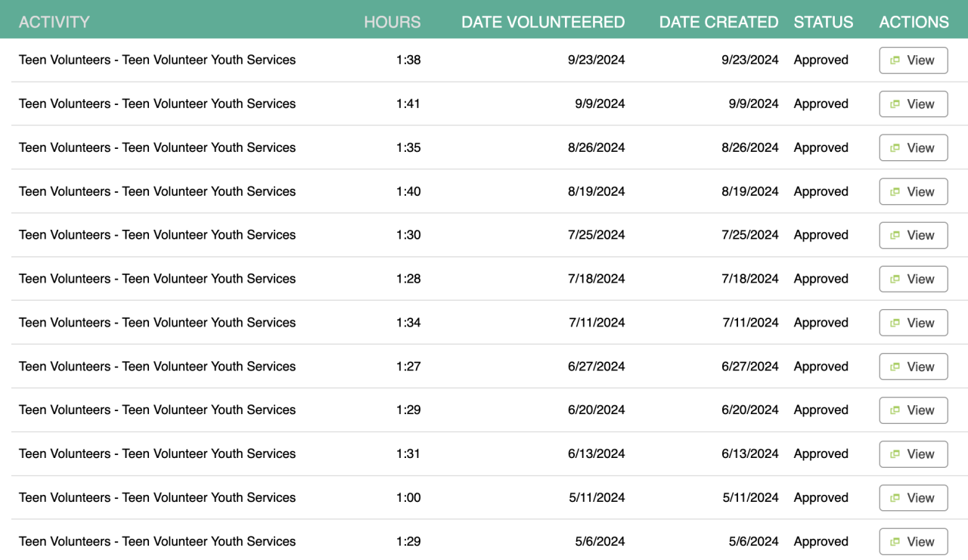
Task: Click the Date Created column header
Action: pos(718,22)
